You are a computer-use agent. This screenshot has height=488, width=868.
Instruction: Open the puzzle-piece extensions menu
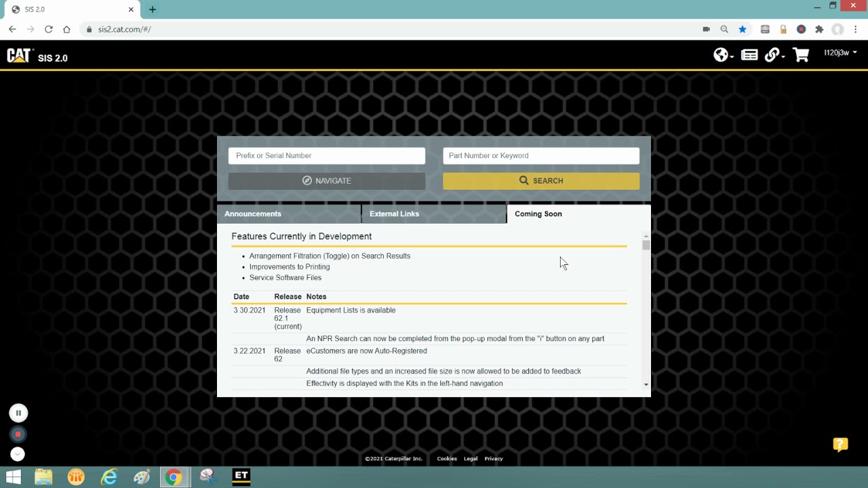pyautogui.click(x=819, y=29)
